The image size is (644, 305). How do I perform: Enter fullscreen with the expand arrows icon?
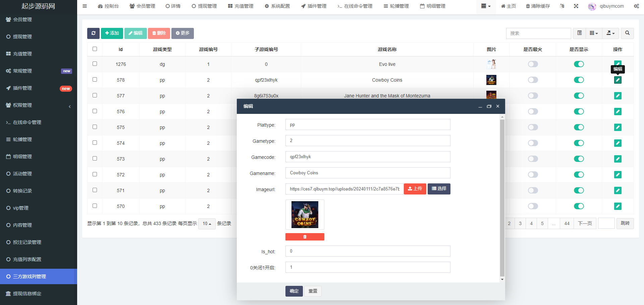coord(576,6)
